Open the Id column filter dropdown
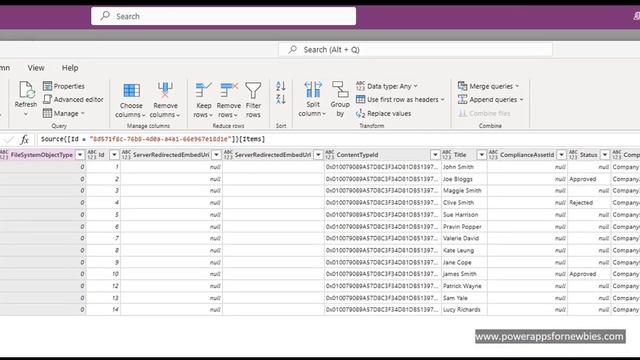This screenshot has width=640, height=360. [114, 155]
